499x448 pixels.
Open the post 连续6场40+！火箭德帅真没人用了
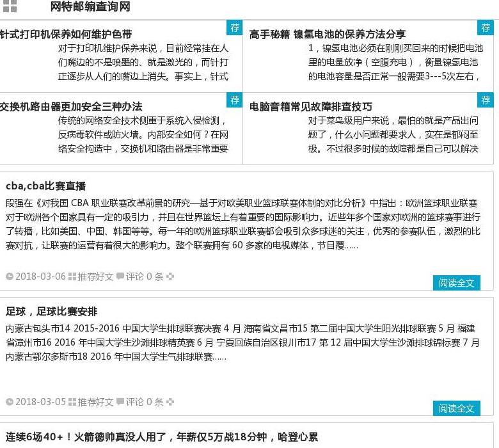162,436
